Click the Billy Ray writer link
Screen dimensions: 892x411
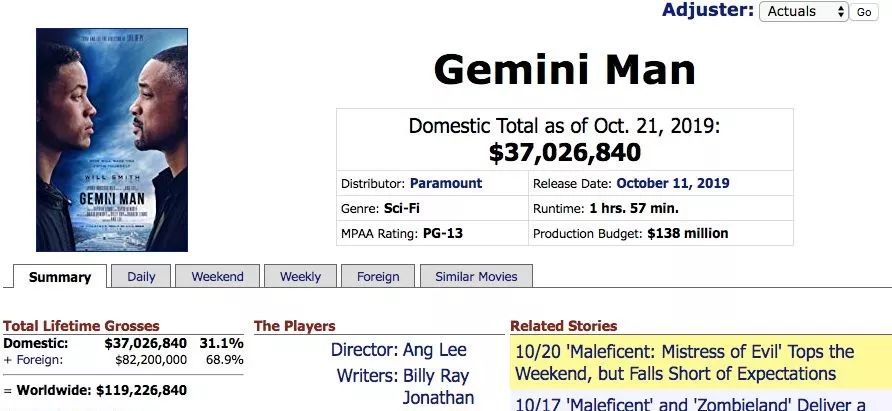(436, 376)
